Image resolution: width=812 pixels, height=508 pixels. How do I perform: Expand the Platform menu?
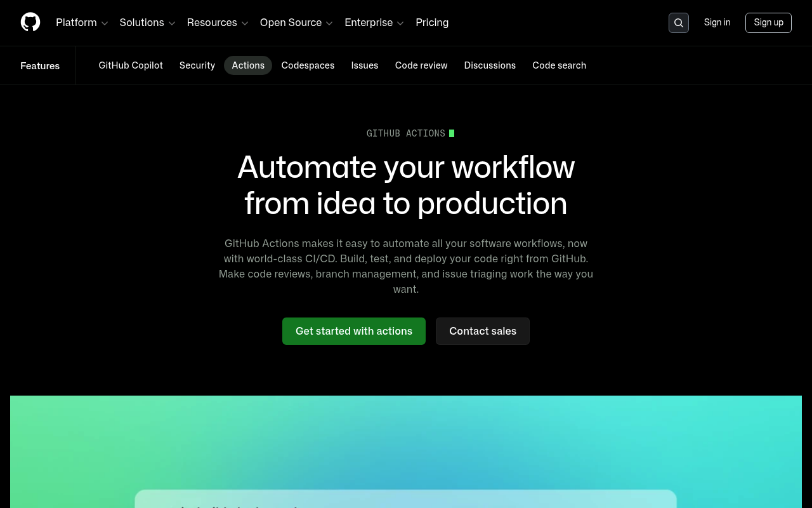82,23
